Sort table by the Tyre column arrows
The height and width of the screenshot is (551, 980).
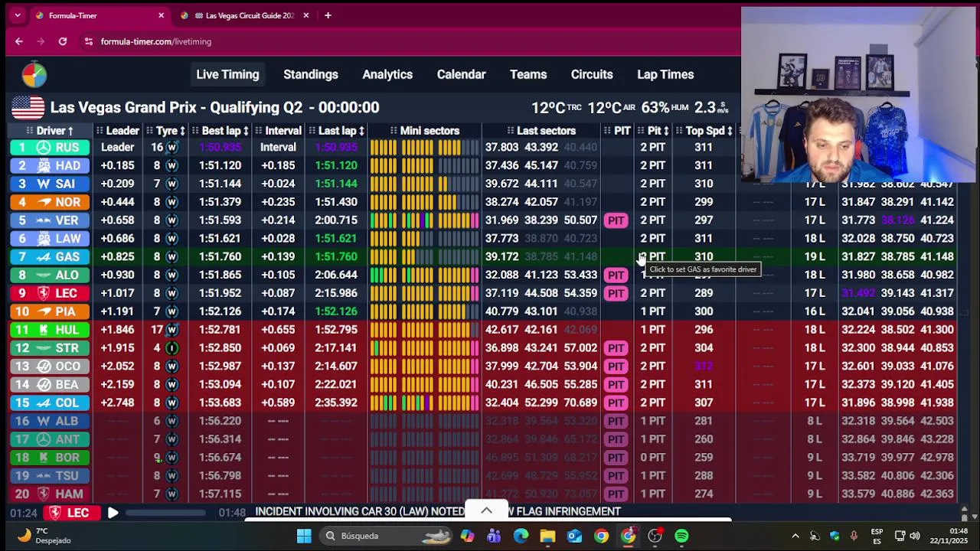pyautogui.click(x=183, y=131)
